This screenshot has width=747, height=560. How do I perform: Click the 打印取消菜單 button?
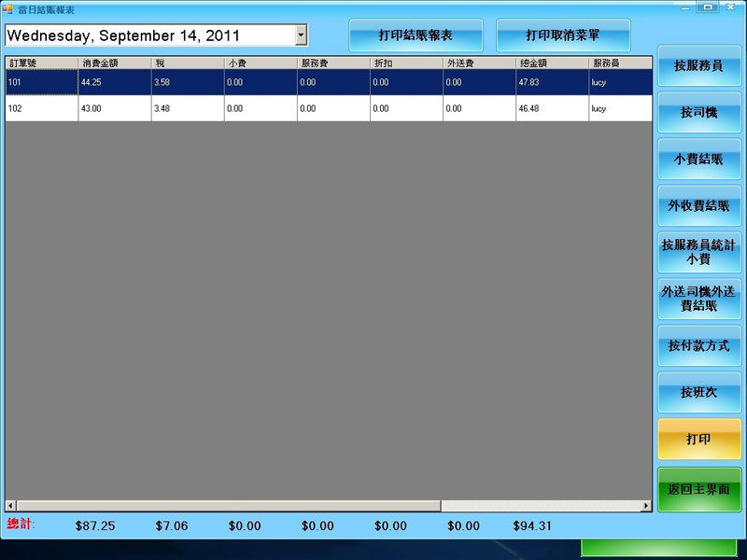pos(563,35)
